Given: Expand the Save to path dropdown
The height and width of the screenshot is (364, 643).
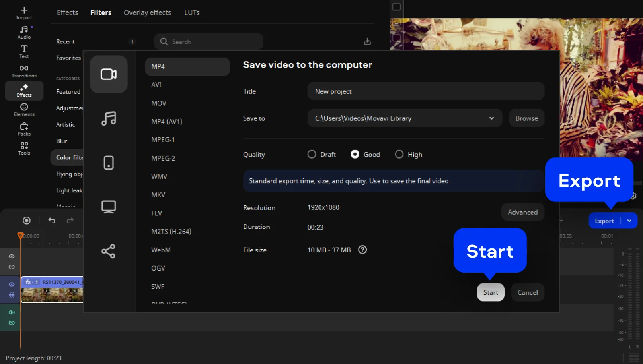Looking at the screenshot, I should 491,118.
